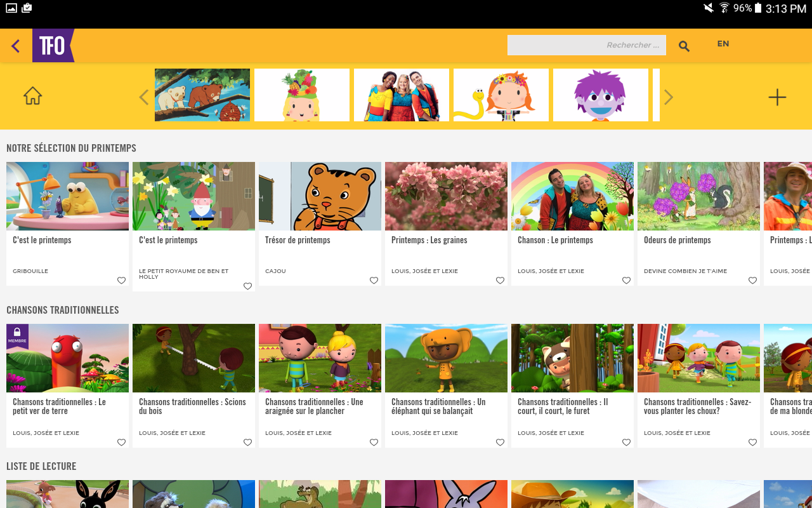
Task: Open the title Chanson : Le printemps
Action: coord(555,240)
